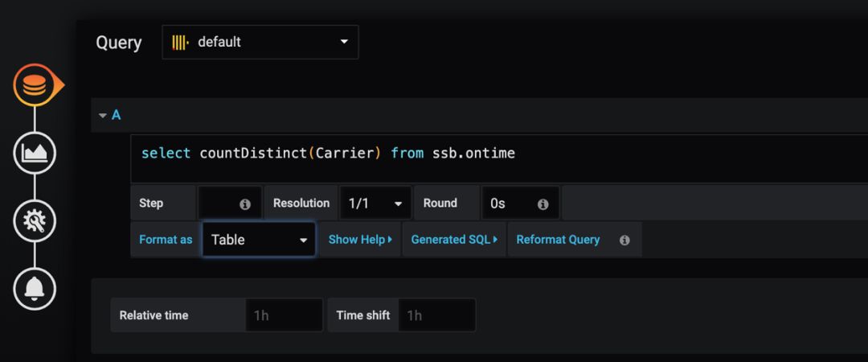Open the Alert bell icon tab
868x362 pixels.
35,288
